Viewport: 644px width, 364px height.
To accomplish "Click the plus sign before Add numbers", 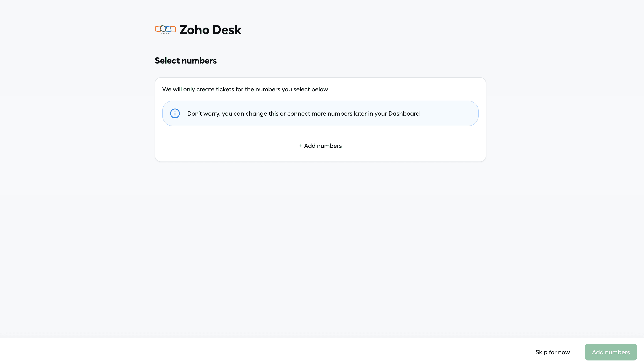I will tap(301, 146).
